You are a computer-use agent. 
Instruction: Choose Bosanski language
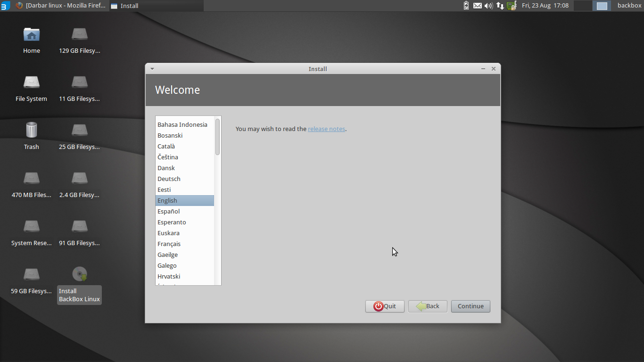(x=185, y=135)
